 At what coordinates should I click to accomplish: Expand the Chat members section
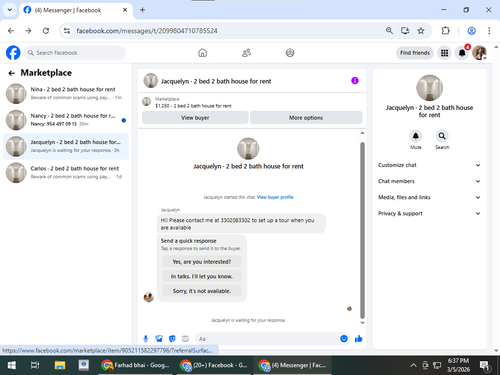tap(429, 181)
